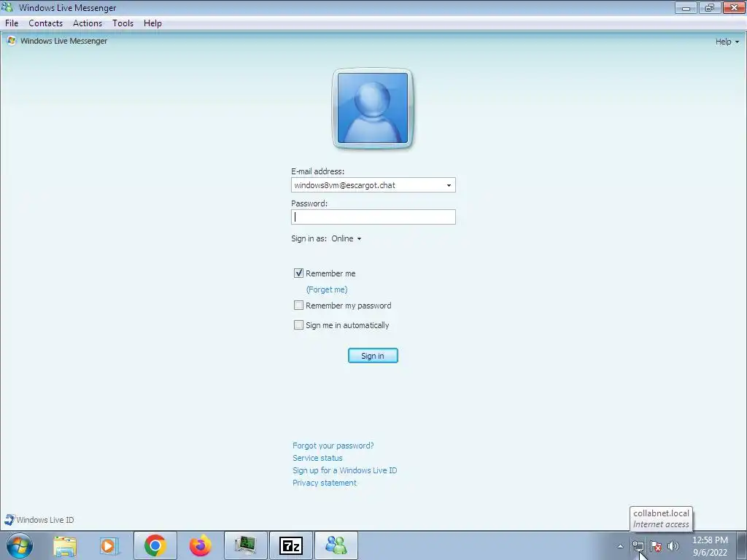The height and width of the screenshot is (560, 747).
Task: Click the Messenger icon in title bar
Action: tap(7, 7)
